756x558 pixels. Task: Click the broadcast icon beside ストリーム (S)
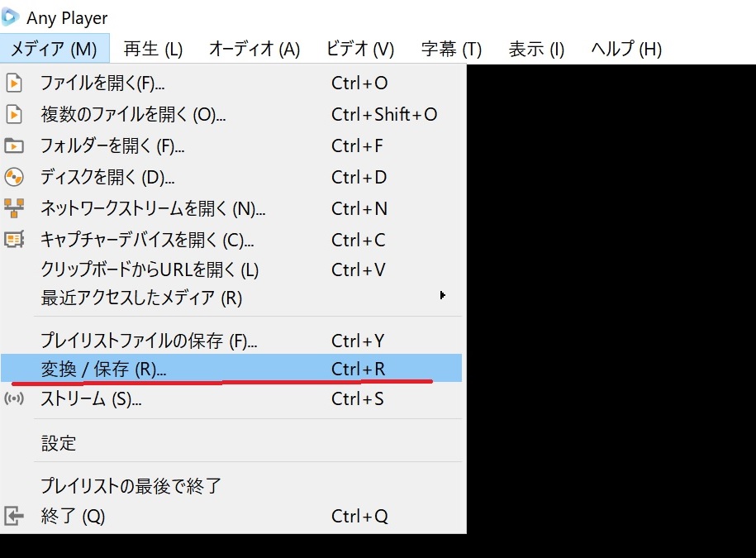pyautogui.click(x=14, y=398)
